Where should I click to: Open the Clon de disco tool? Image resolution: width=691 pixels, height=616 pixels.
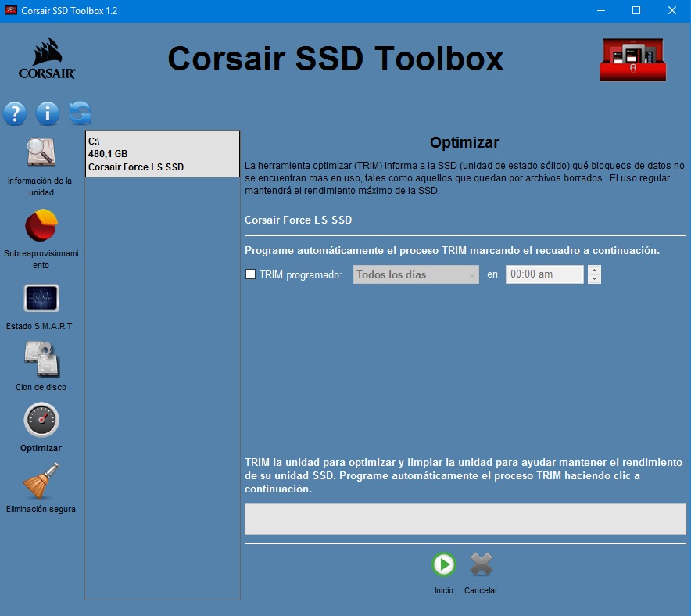(x=41, y=360)
